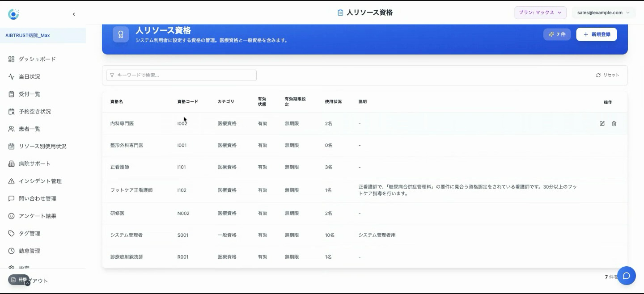Click code I001 cell
The width and height of the screenshot is (644, 294).
coord(182,145)
